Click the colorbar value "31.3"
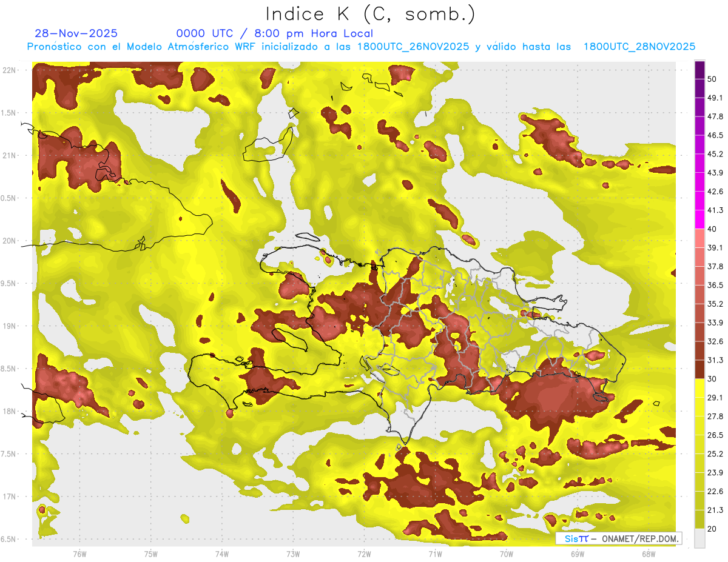Image resolution: width=728 pixels, height=562 pixels. tap(715, 360)
